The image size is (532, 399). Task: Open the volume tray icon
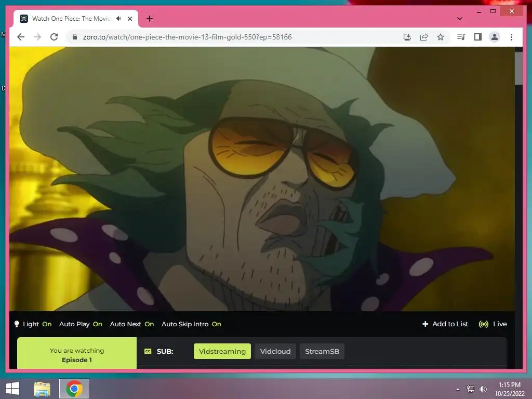(x=483, y=389)
